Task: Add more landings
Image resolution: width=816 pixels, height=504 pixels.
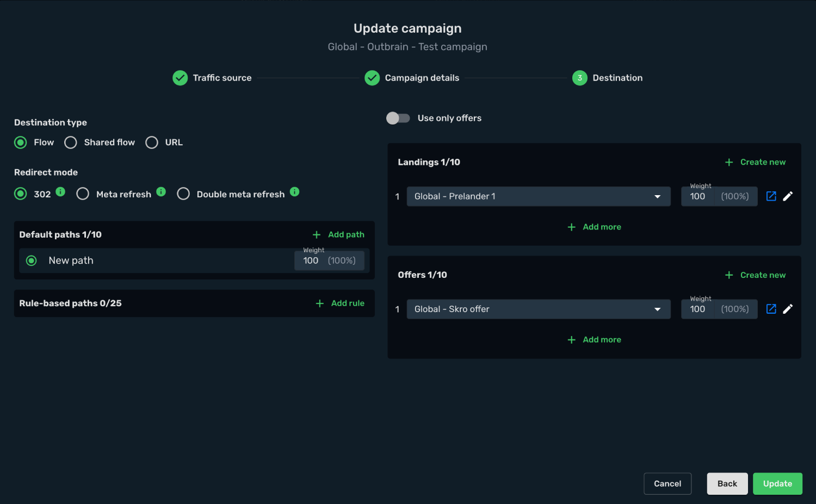Action: click(x=595, y=227)
